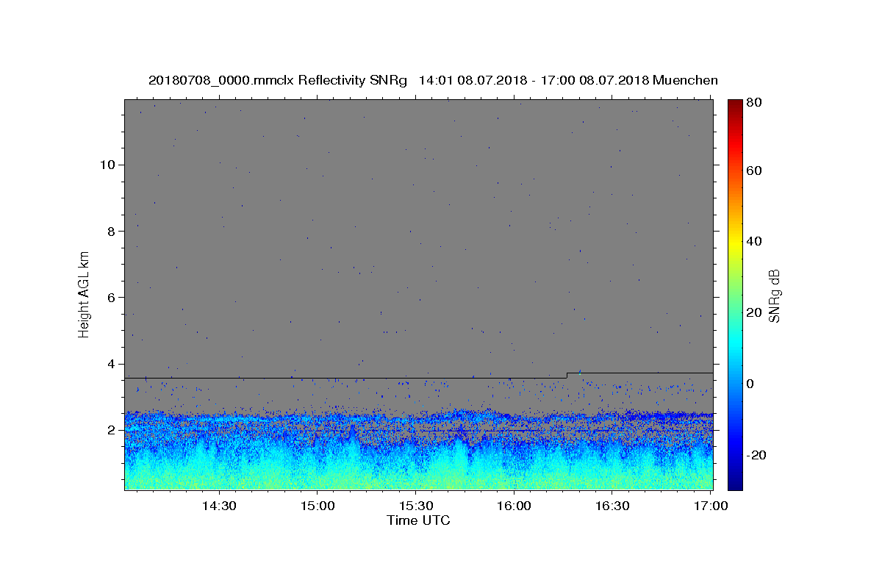
Task: Click the 16:00 time tick label
Action: 514,506
